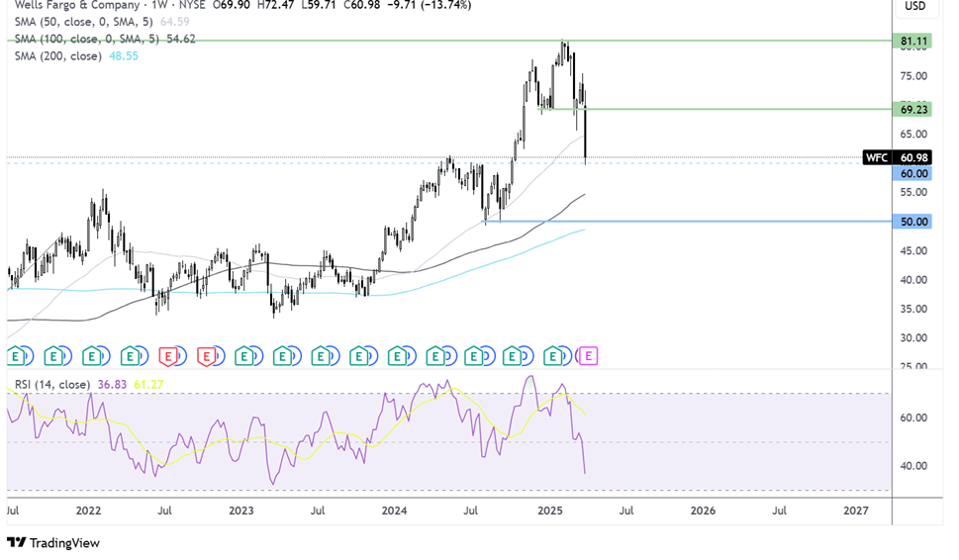Select the SMA (200, close) indicator legend

pos(58,56)
